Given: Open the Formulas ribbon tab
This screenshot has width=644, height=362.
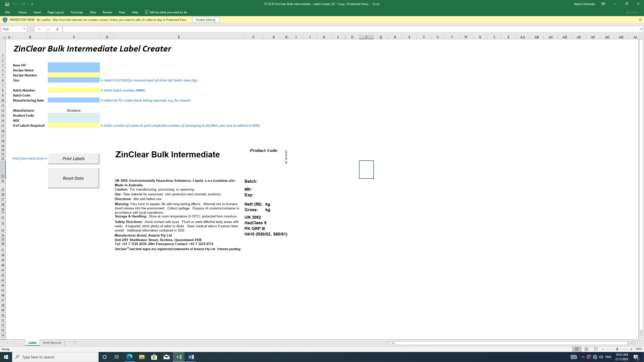Looking at the screenshot, I should [77, 12].
